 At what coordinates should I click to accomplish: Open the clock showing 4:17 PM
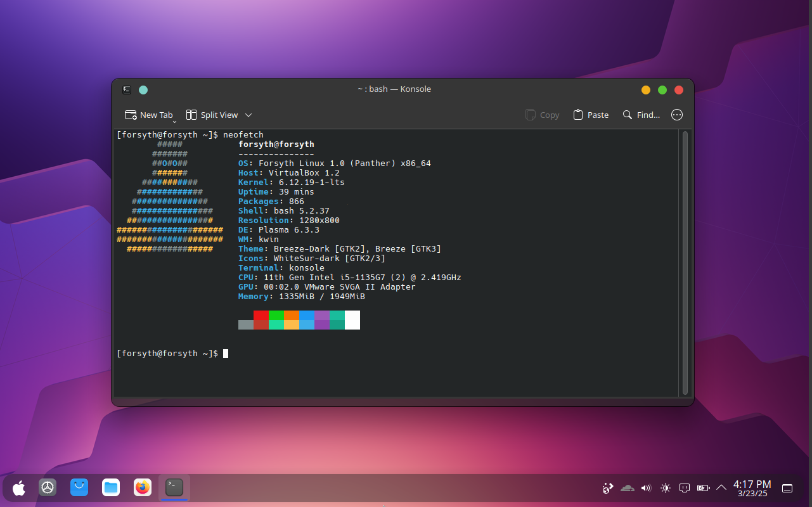pos(752,488)
